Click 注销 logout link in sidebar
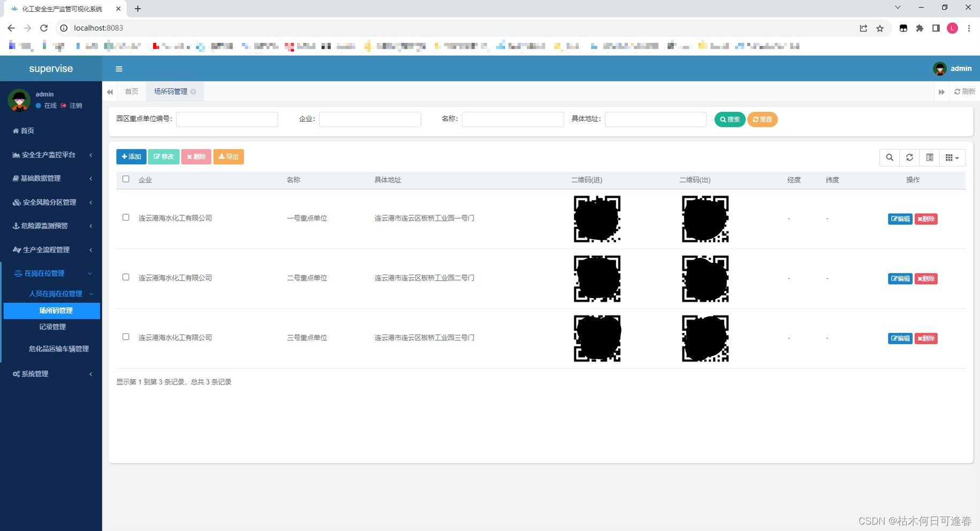 click(72, 105)
